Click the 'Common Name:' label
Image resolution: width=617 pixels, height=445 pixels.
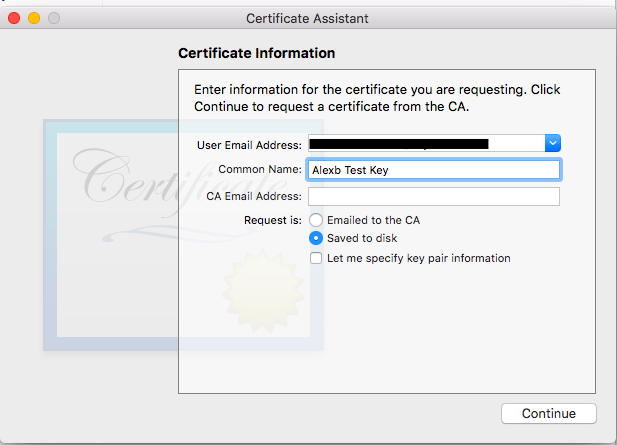(260, 169)
